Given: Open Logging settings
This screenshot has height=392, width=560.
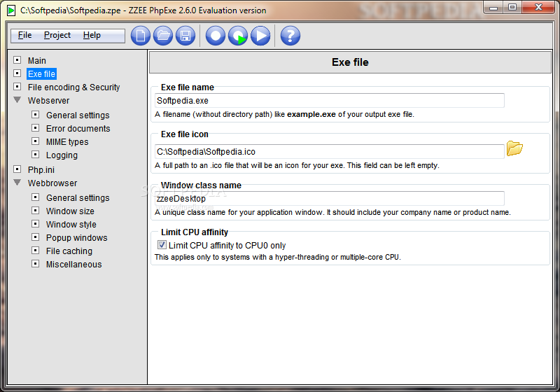Looking at the screenshot, I should [x=62, y=155].
